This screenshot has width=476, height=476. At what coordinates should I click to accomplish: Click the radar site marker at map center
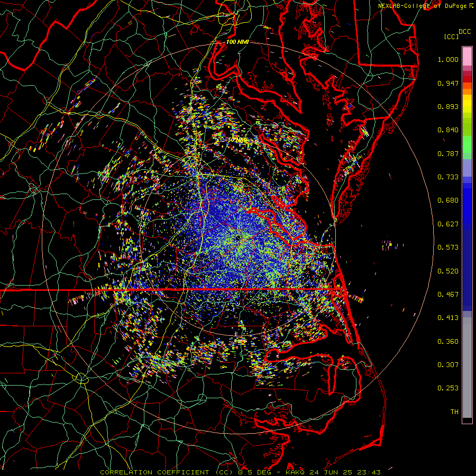pyautogui.click(x=238, y=239)
